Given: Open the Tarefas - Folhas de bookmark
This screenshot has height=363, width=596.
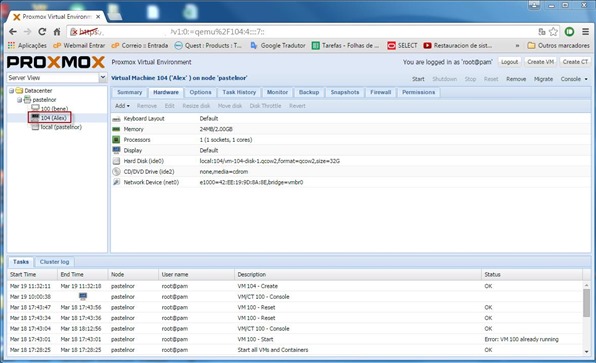Looking at the screenshot, I should (346, 46).
